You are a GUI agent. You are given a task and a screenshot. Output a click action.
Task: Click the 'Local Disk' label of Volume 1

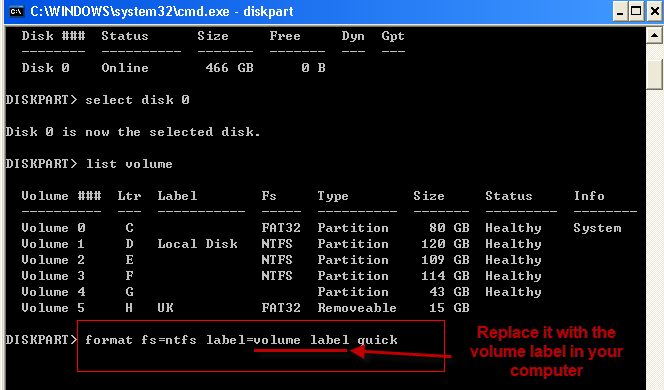click(197, 244)
